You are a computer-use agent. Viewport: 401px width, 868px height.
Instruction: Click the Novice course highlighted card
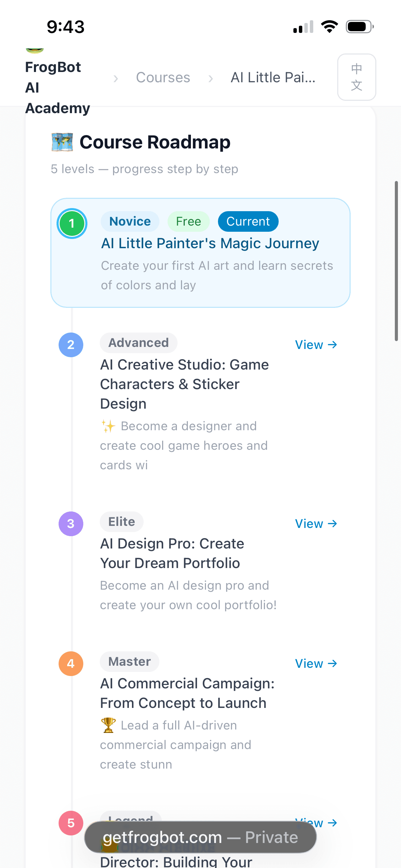[200, 253]
